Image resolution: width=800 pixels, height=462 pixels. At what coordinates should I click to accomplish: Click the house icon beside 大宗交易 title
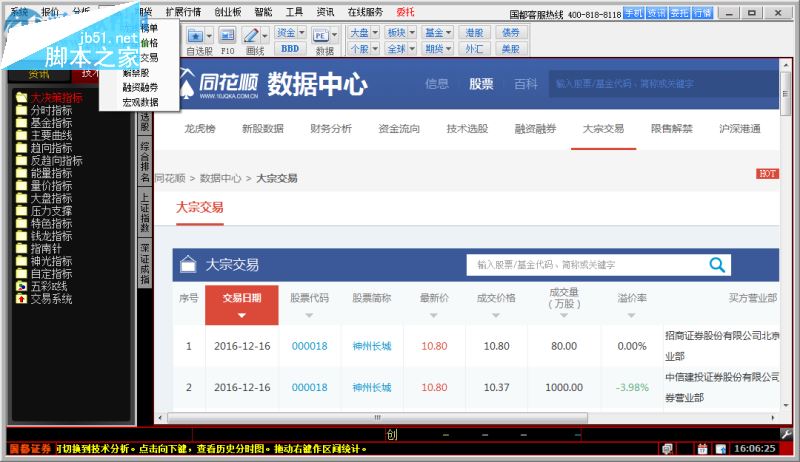click(x=188, y=264)
